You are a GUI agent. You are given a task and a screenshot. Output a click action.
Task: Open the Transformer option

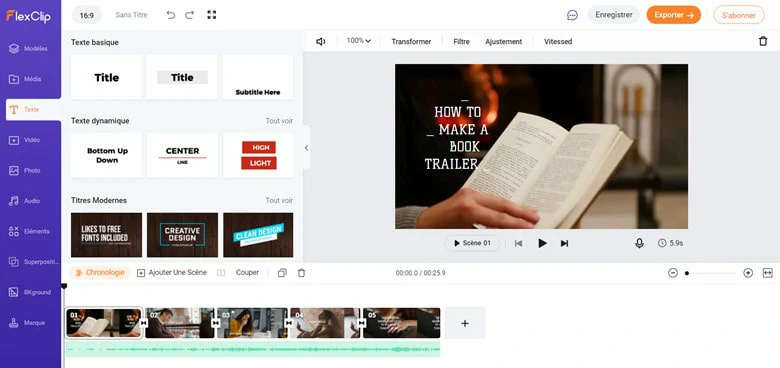click(x=411, y=42)
